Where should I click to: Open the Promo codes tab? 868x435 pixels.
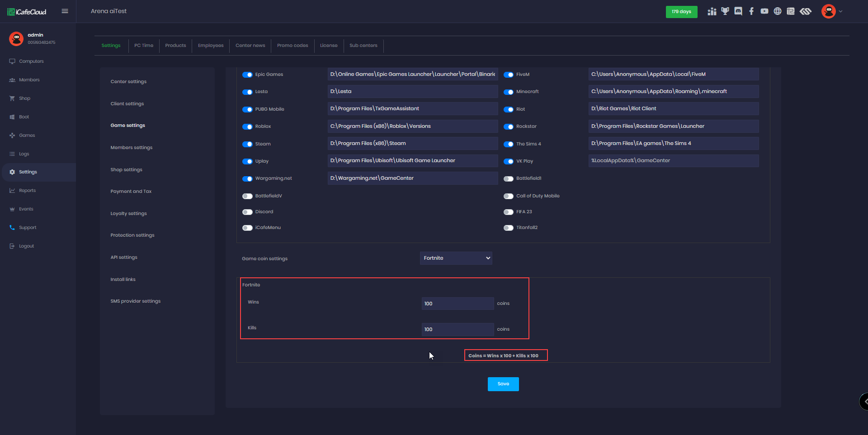(292, 46)
